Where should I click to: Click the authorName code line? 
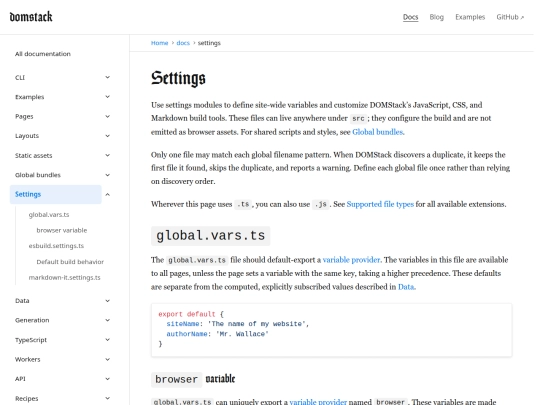tap(217, 334)
